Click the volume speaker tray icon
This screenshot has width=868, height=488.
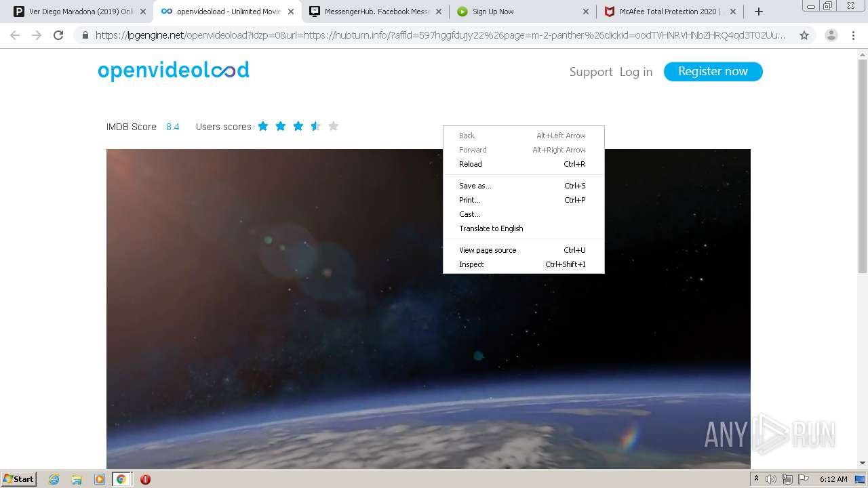coord(770,479)
